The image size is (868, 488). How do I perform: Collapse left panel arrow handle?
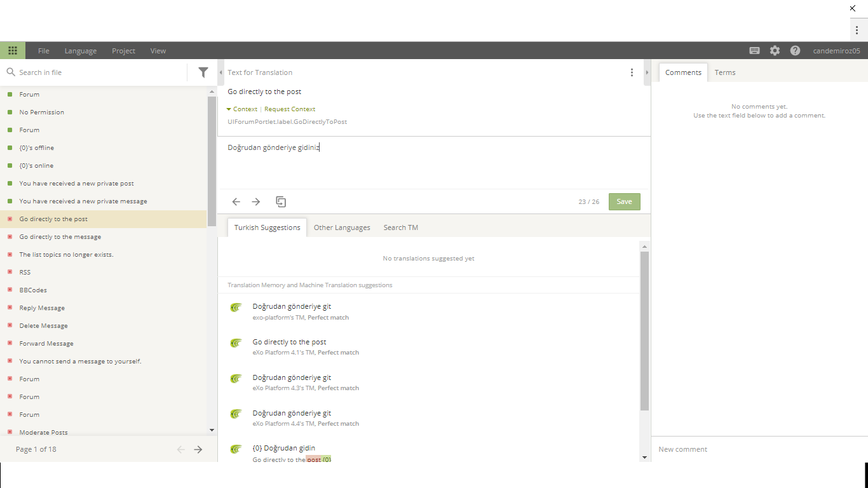pyautogui.click(x=221, y=72)
